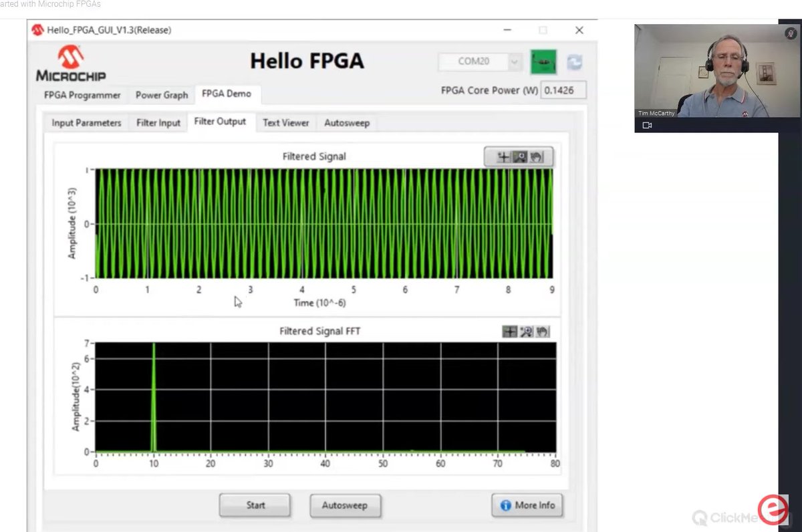Close the Hello FPGA GUI window
The image size is (802, 532).
point(579,30)
